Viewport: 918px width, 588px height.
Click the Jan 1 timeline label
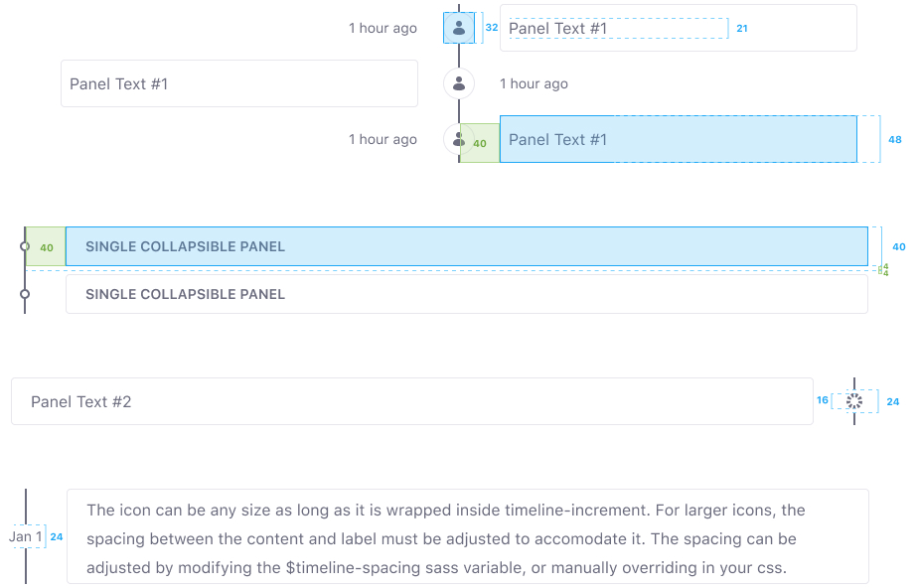26,536
